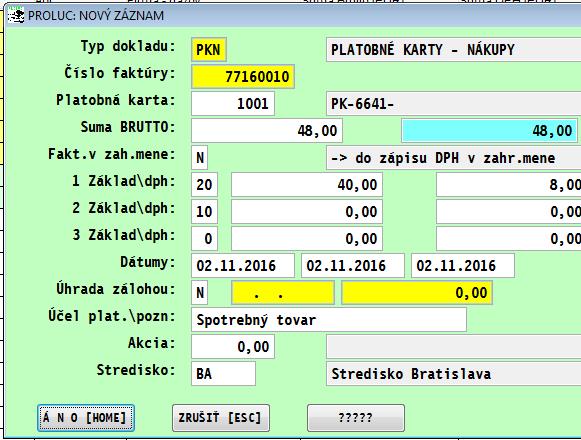This screenshot has height=440, width=581.
Task: Click Fakt.v zah.mene N field
Action: point(199,158)
